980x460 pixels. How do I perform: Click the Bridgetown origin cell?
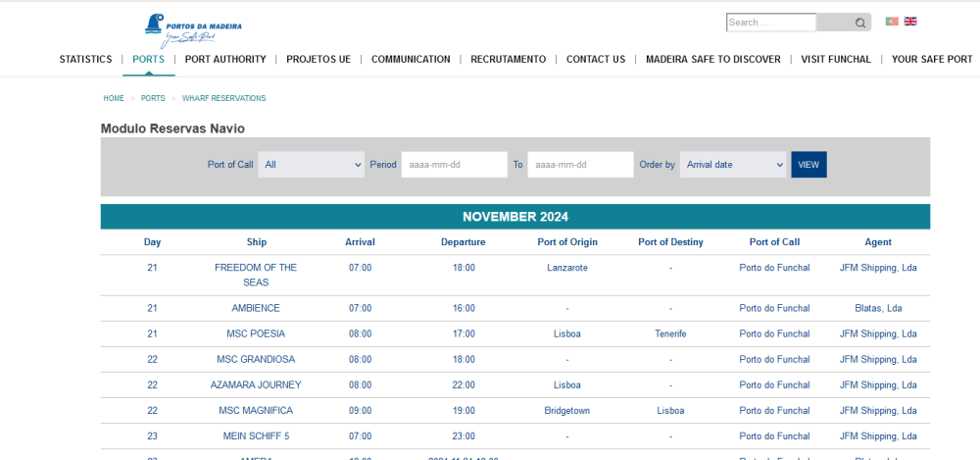[x=566, y=411]
